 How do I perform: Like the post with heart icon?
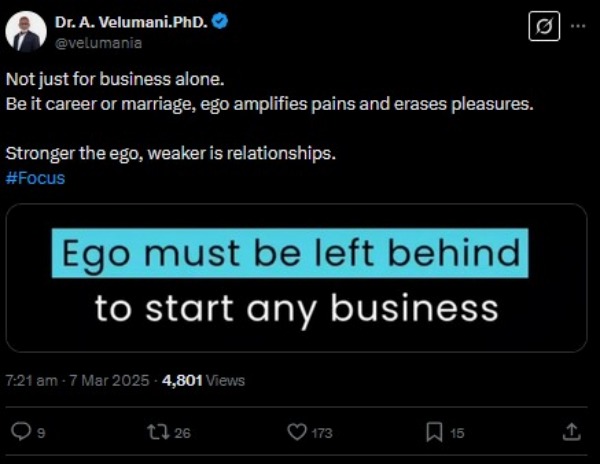click(x=296, y=432)
